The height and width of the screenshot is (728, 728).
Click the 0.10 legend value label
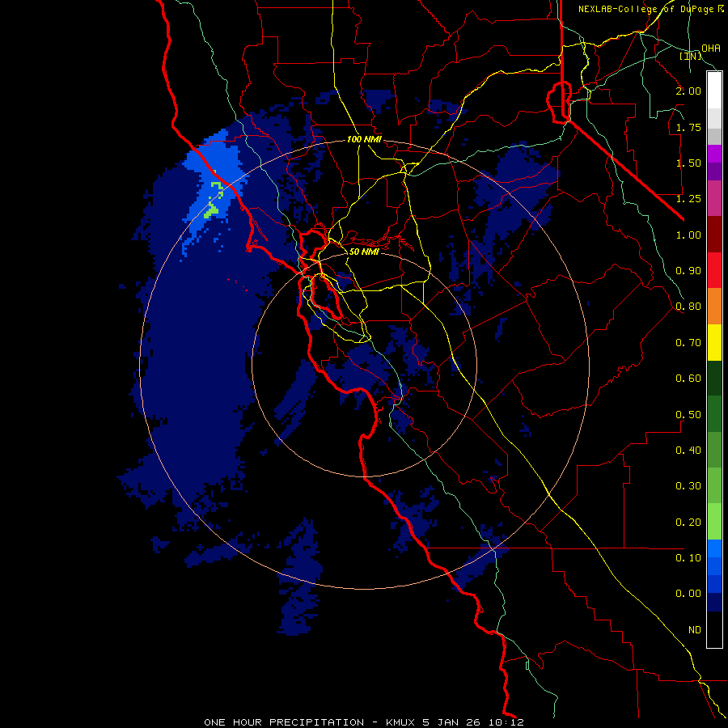click(688, 558)
